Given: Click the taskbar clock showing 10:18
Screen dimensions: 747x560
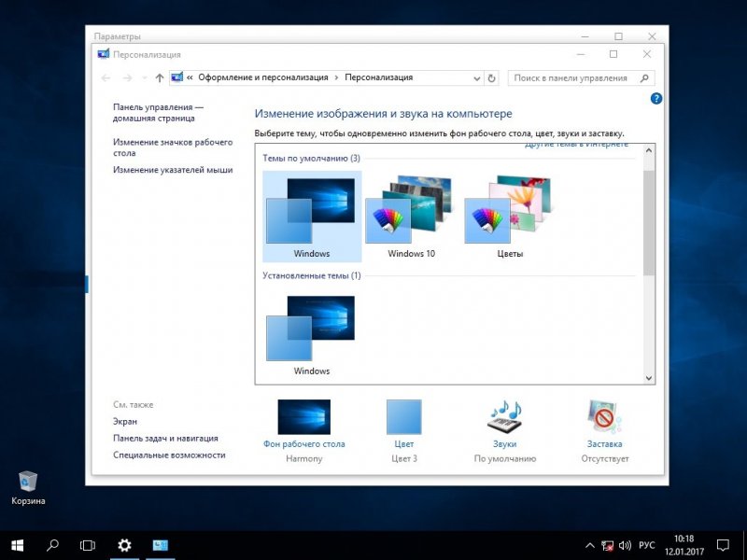Looking at the screenshot, I should click(x=684, y=545).
